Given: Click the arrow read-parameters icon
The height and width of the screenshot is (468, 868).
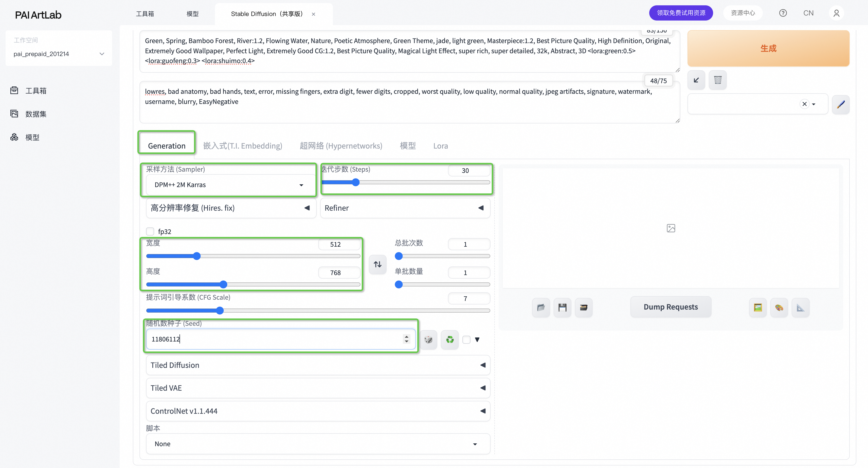Looking at the screenshot, I should (x=696, y=80).
